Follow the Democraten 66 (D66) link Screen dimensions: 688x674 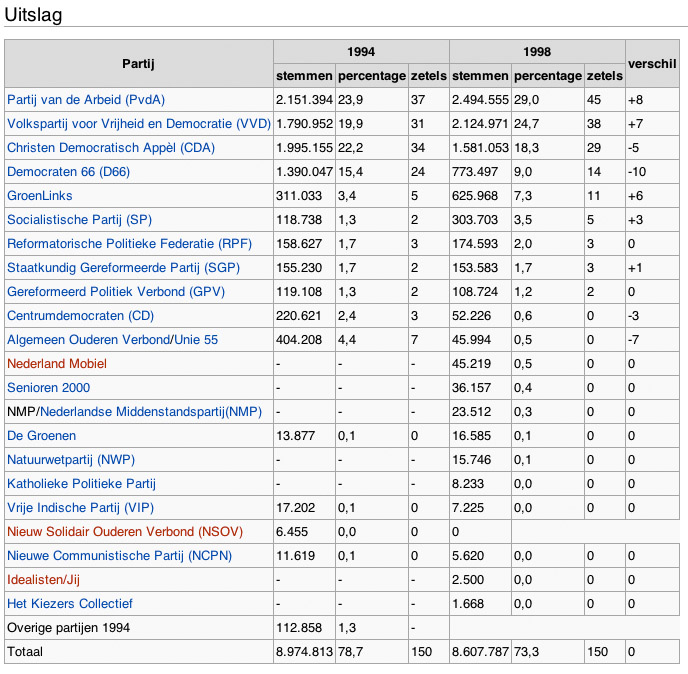click(x=68, y=172)
